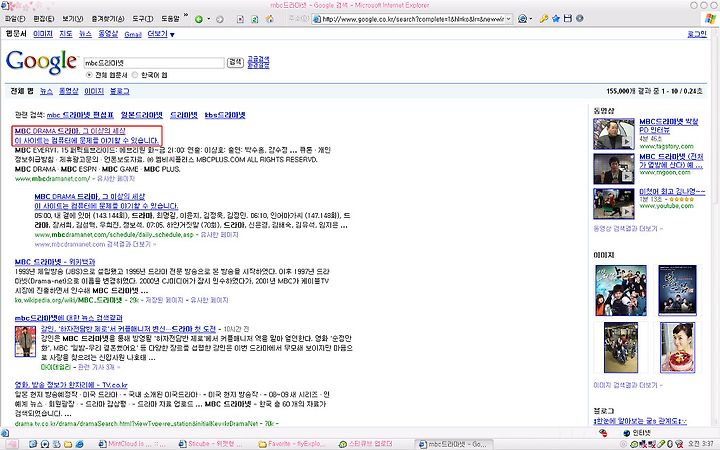720x450 pixels.
Task: Click the round grey icon after save
Action: (579, 19)
